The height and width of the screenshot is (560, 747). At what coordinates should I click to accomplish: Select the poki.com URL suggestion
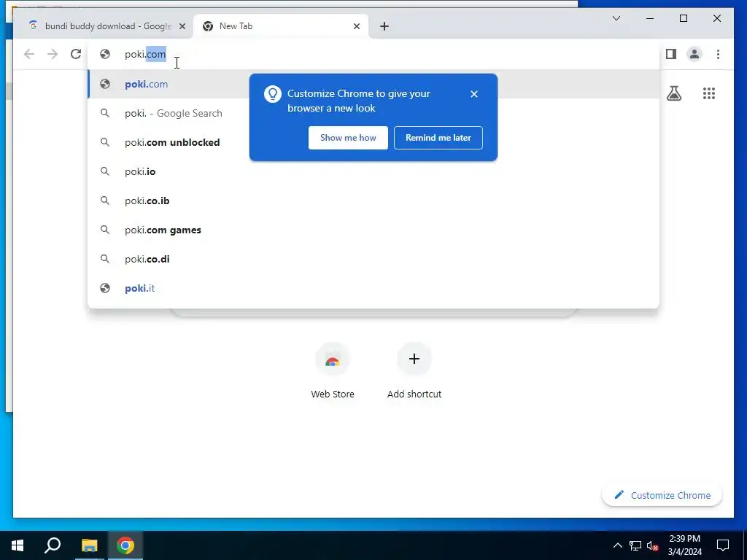373,84
